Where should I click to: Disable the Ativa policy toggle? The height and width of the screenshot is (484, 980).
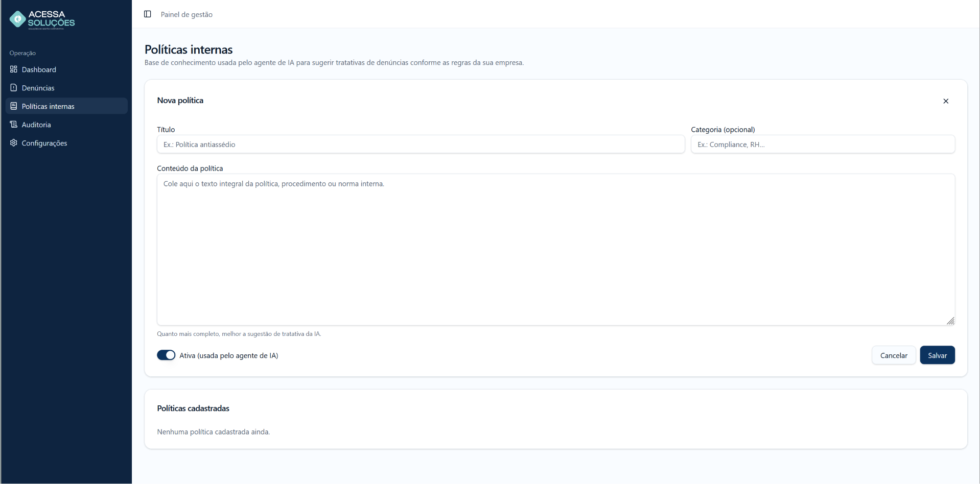click(166, 355)
